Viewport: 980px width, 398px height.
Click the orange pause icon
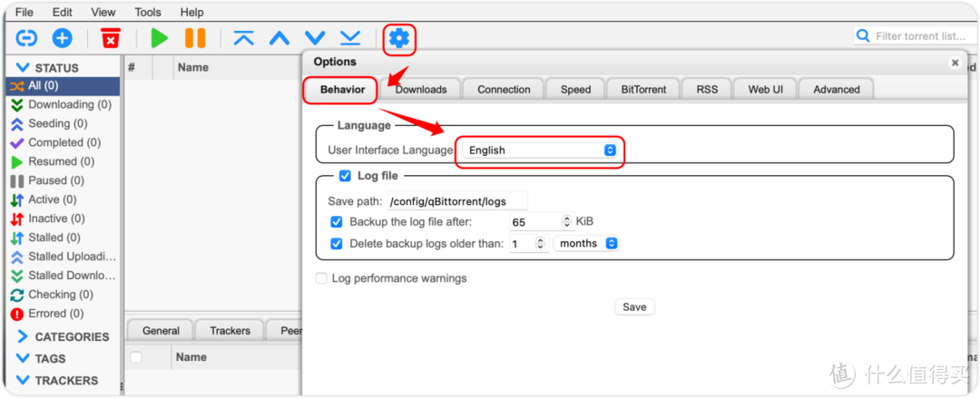(x=195, y=38)
